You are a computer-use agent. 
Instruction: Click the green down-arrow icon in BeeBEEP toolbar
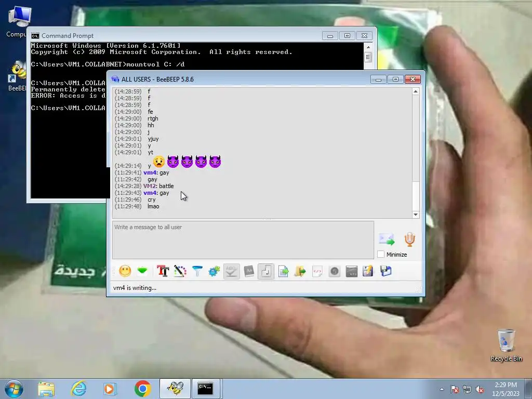pos(142,271)
